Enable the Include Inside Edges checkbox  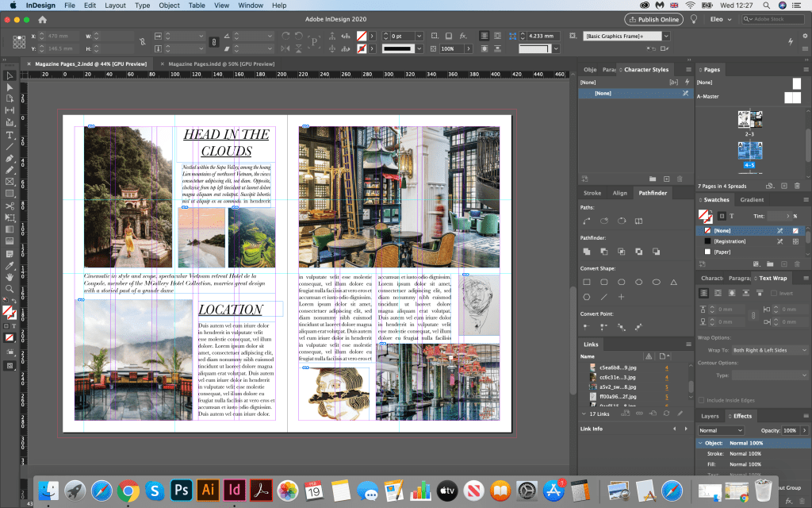coord(702,400)
